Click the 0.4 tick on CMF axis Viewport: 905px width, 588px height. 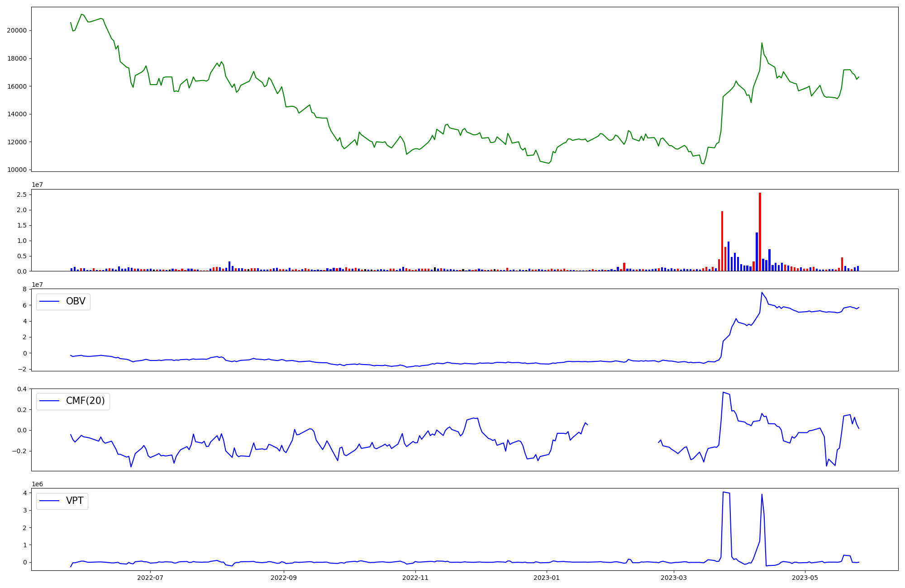coord(22,389)
